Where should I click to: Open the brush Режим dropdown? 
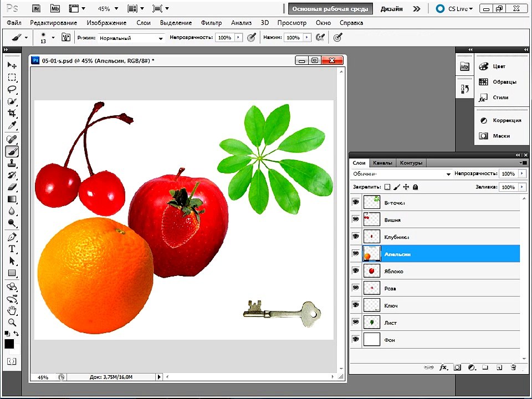coord(131,38)
